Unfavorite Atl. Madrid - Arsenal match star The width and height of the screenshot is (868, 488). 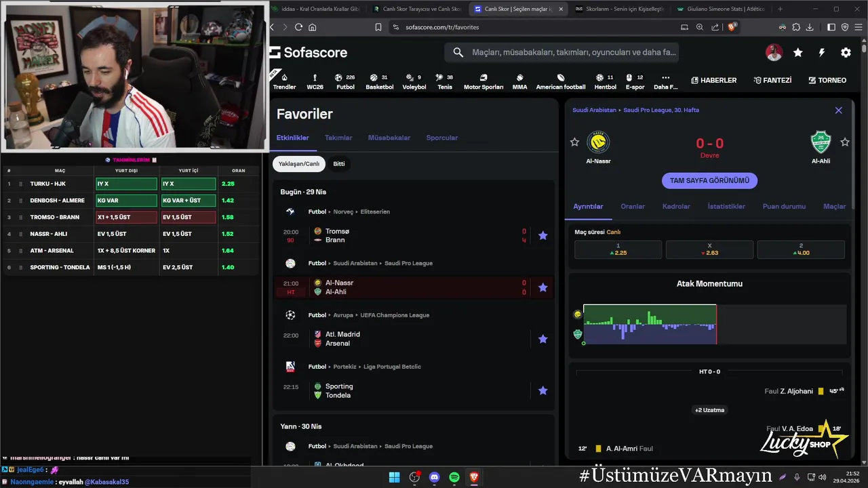coord(542,339)
